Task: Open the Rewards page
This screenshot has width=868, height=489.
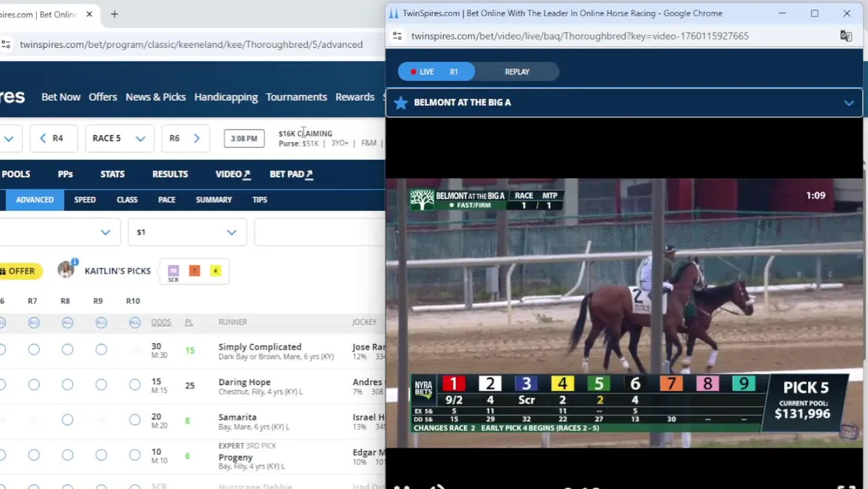Action: pyautogui.click(x=355, y=97)
